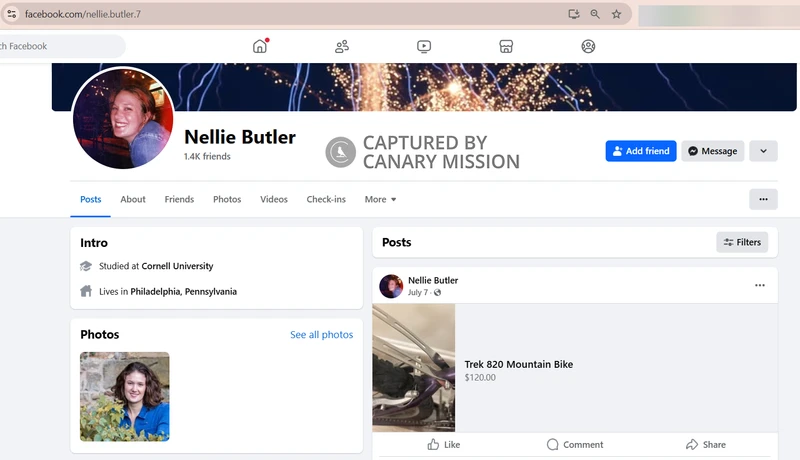The width and height of the screenshot is (800, 460).
Task: Switch to the Check-ins tab
Action: tap(326, 199)
